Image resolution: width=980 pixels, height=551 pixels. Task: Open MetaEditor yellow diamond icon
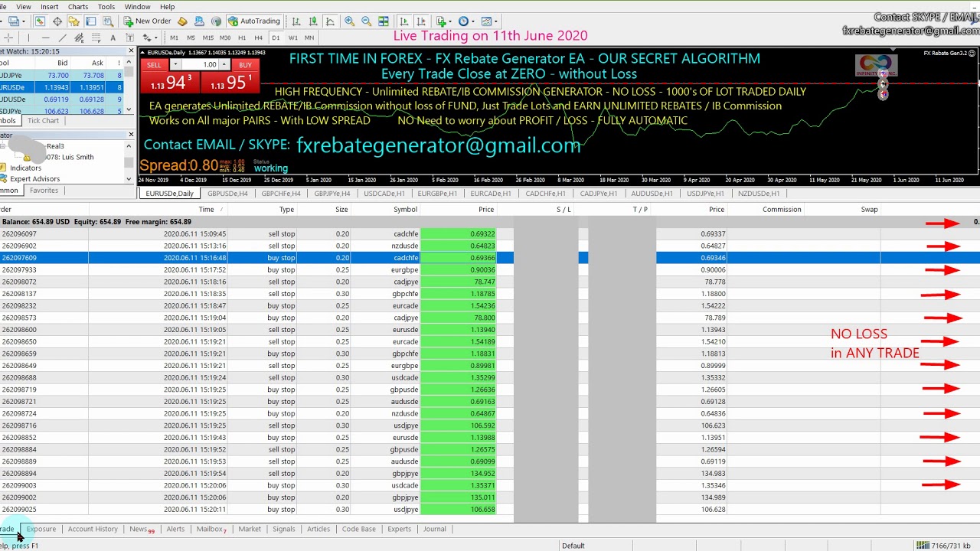coord(181,21)
